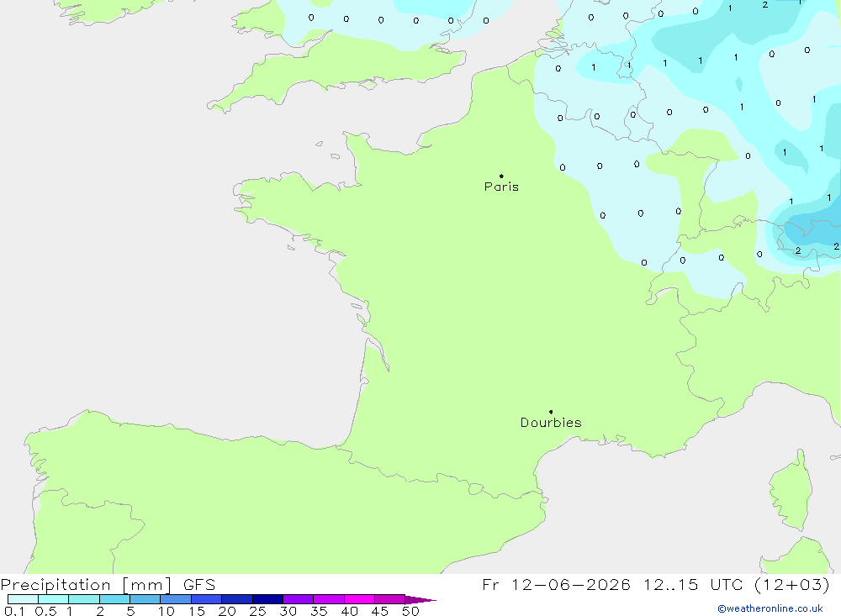Pick the 40–45 mm magenta swatch
This screenshot has width=841, height=616.
tap(359, 599)
